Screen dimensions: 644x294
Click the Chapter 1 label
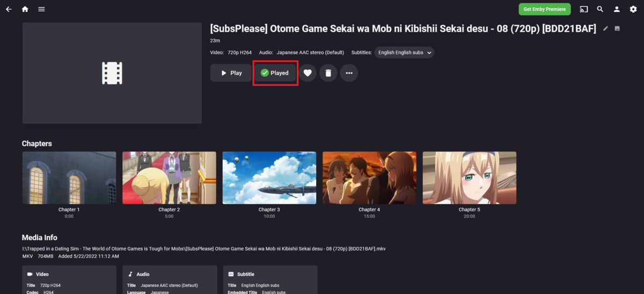tap(69, 210)
